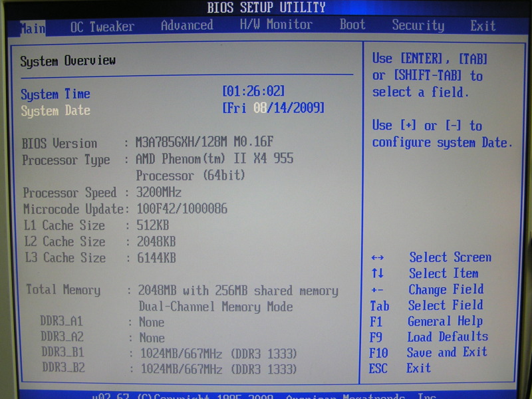
Task: Click the 512KB value
Action: (x=153, y=225)
